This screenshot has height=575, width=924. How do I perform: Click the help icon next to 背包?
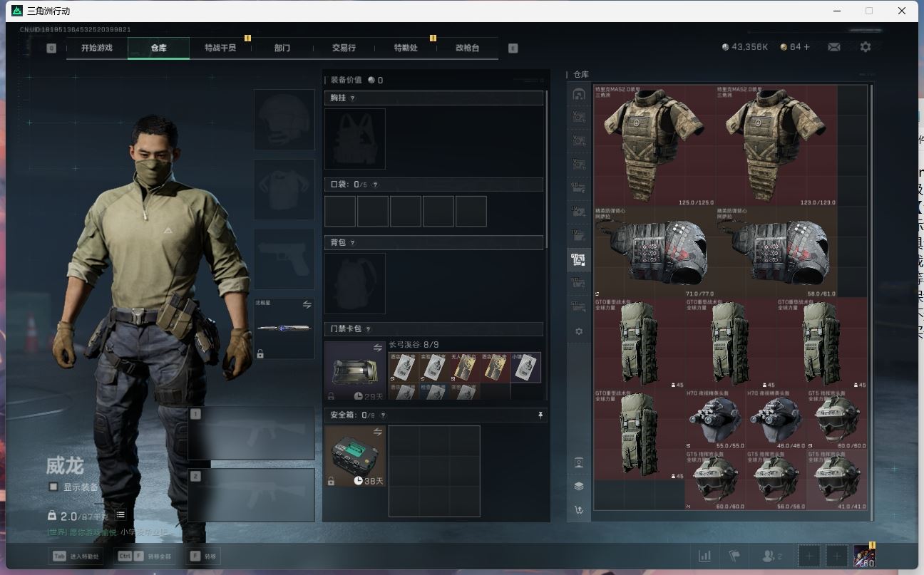[352, 243]
